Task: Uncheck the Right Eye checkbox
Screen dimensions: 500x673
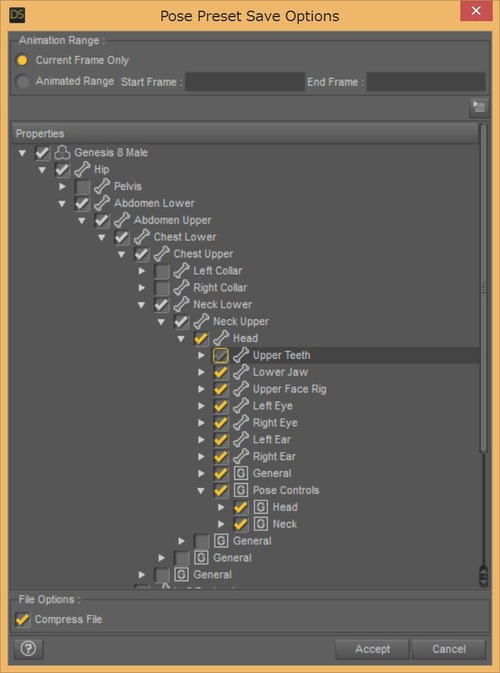Action: 221,423
